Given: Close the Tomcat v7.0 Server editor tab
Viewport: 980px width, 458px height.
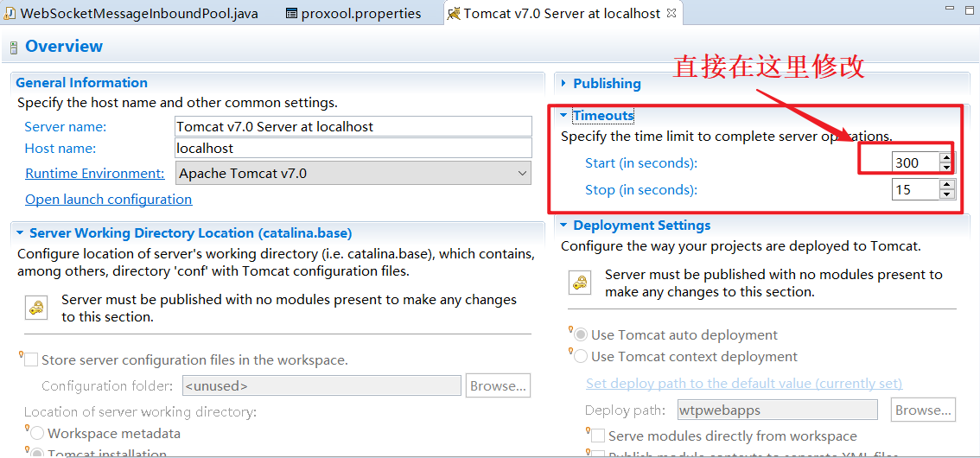Looking at the screenshot, I should (x=671, y=13).
